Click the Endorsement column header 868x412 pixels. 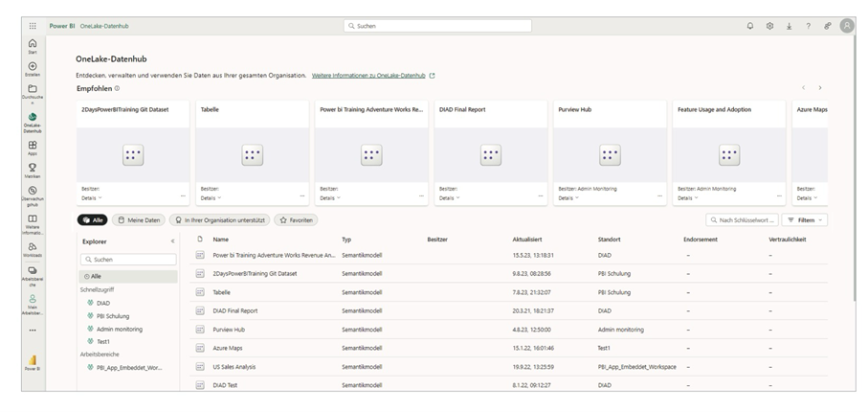701,240
